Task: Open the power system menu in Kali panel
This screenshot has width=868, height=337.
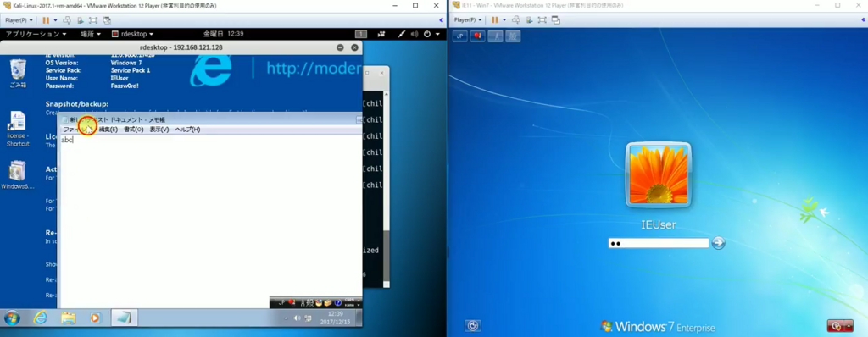Action: pos(431,34)
